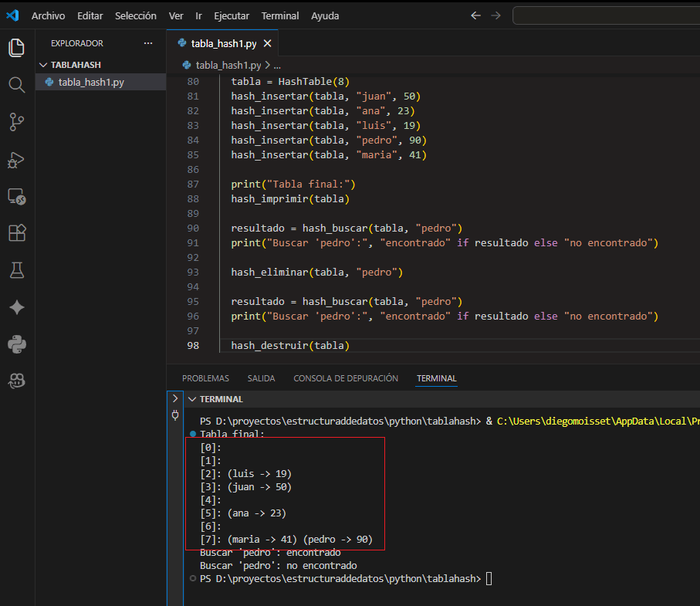700x606 pixels.
Task: Close the tabla_hash1.py editor tab
Action: pyautogui.click(x=267, y=44)
